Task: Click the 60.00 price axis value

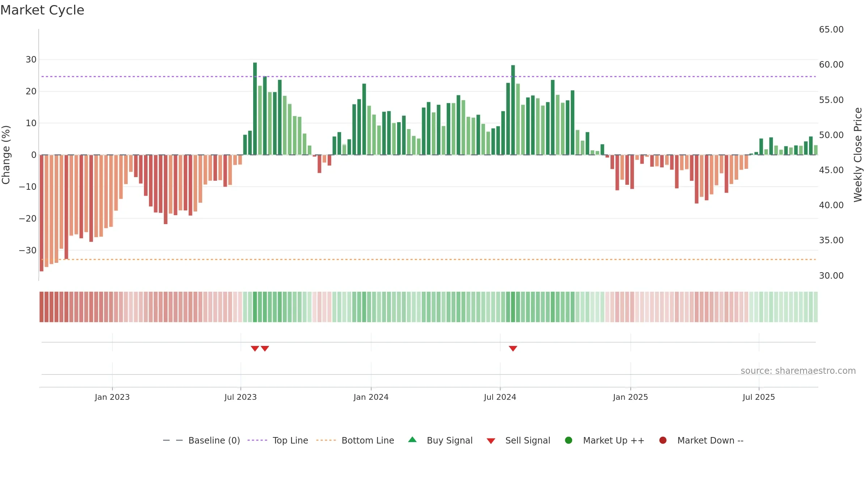Action: 831,65
